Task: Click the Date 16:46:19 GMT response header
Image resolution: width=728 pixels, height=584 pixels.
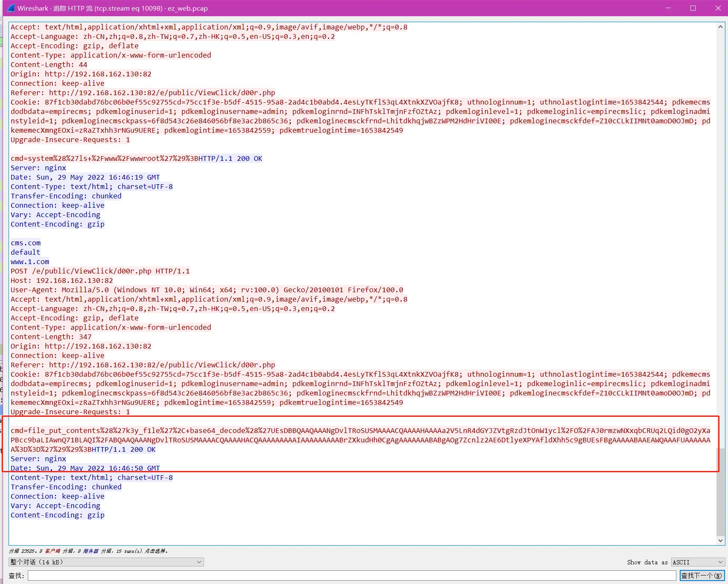Action: click(85, 177)
